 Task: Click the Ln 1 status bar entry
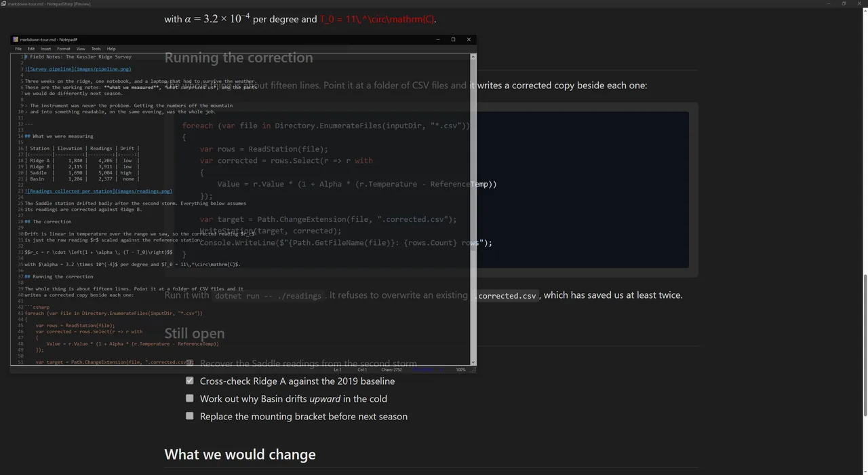(x=337, y=370)
